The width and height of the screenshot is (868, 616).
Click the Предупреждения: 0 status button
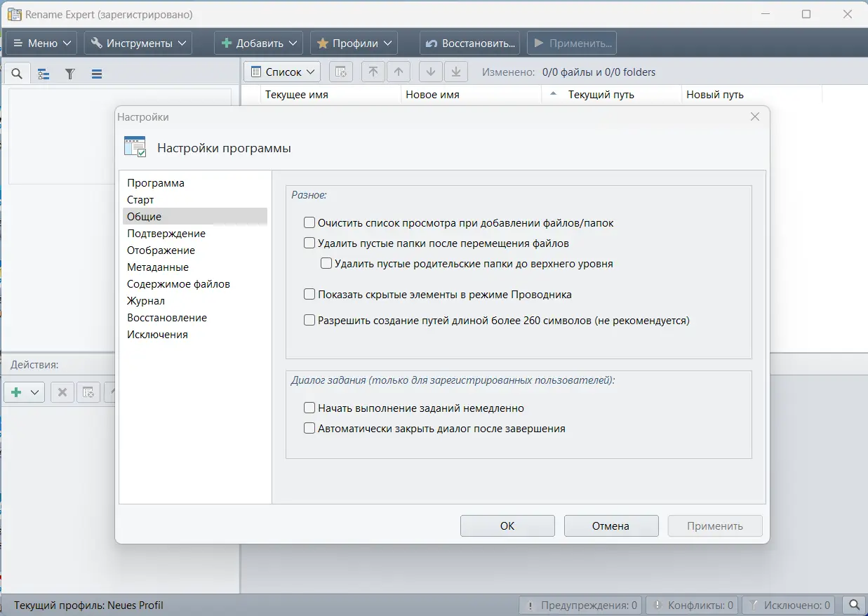580,605
